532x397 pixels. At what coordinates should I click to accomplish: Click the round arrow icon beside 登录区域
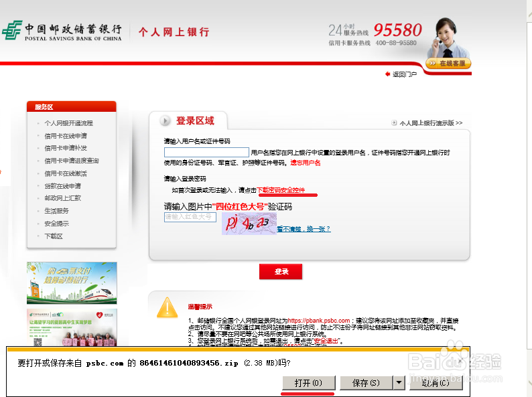(x=165, y=121)
